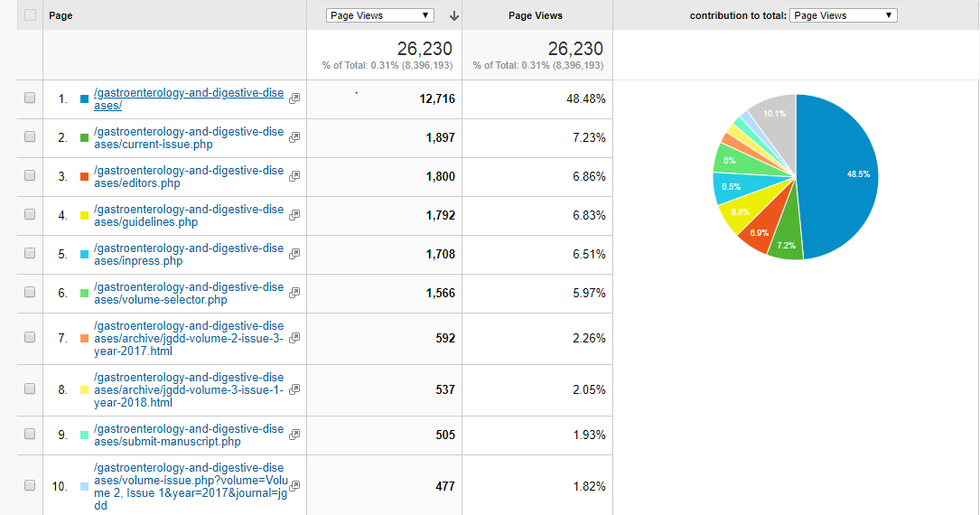The height and width of the screenshot is (515, 980).
Task: Open external link icon for editors.php row
Action: pos(294,176)
